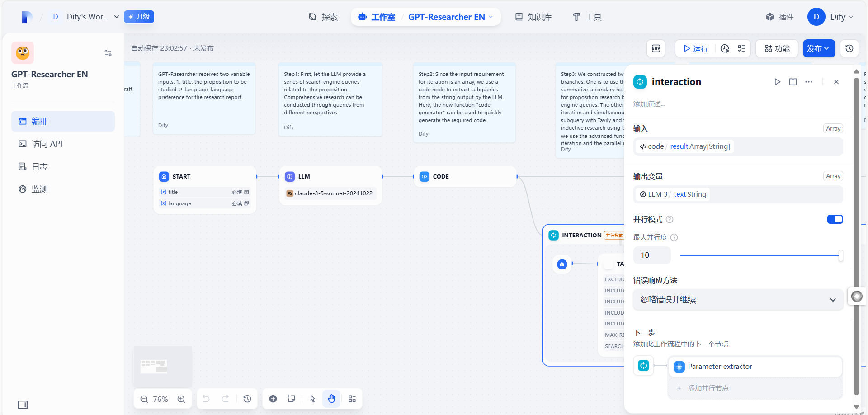Viewport: 868px width, 415px height.
Task: Zoom out the canvas
Action: [x=144, y=399]
